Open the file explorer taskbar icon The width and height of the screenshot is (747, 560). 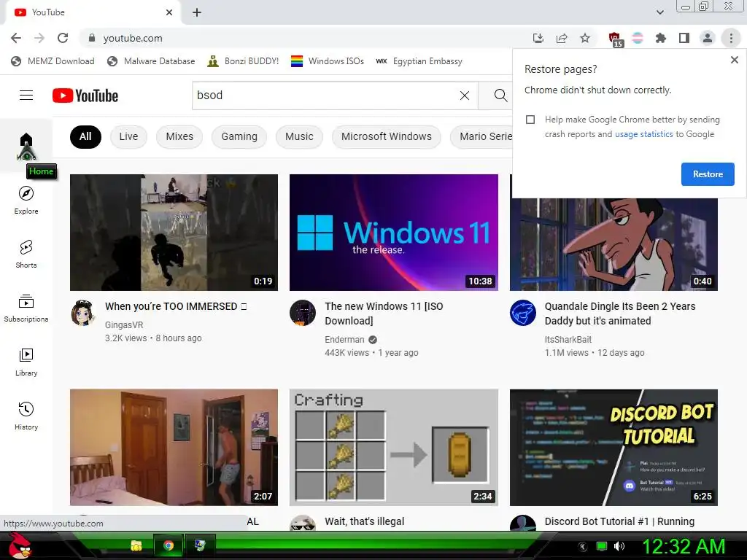[136, 545]
